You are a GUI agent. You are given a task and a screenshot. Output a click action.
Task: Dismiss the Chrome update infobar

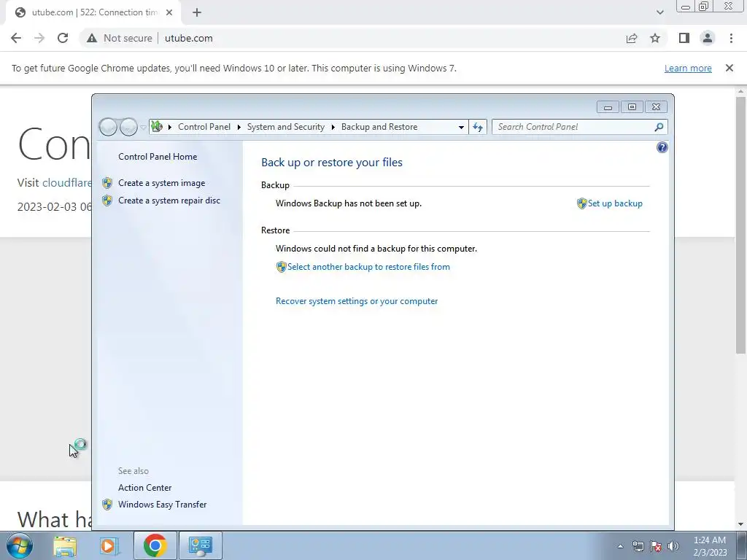pyautogui.click(x=729, y=68)
